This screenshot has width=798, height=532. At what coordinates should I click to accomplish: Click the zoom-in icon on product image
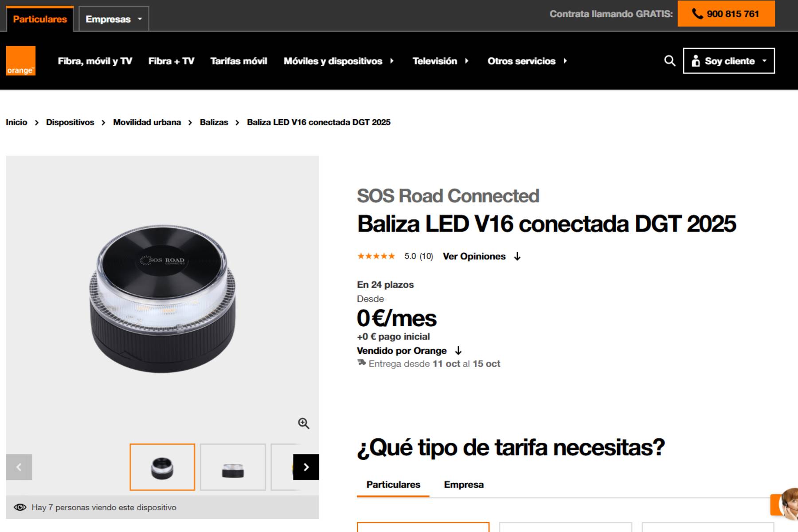(x=303, y=423)
